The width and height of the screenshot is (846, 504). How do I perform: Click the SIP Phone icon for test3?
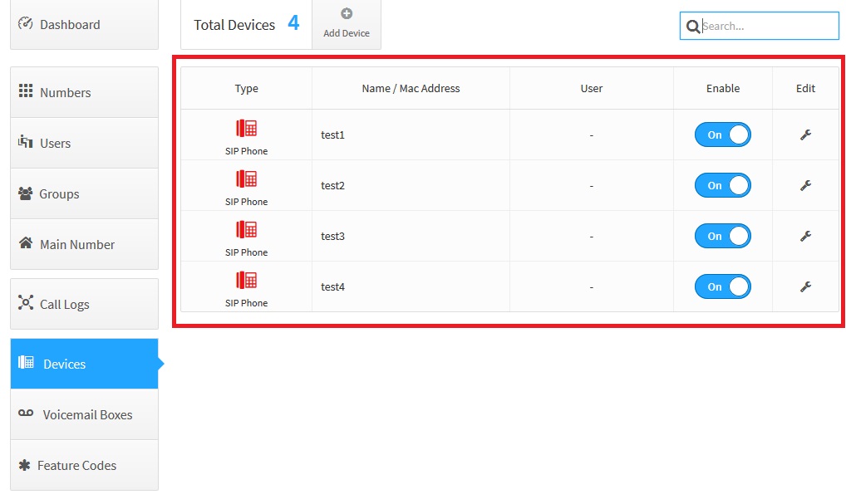coord(246,229)
